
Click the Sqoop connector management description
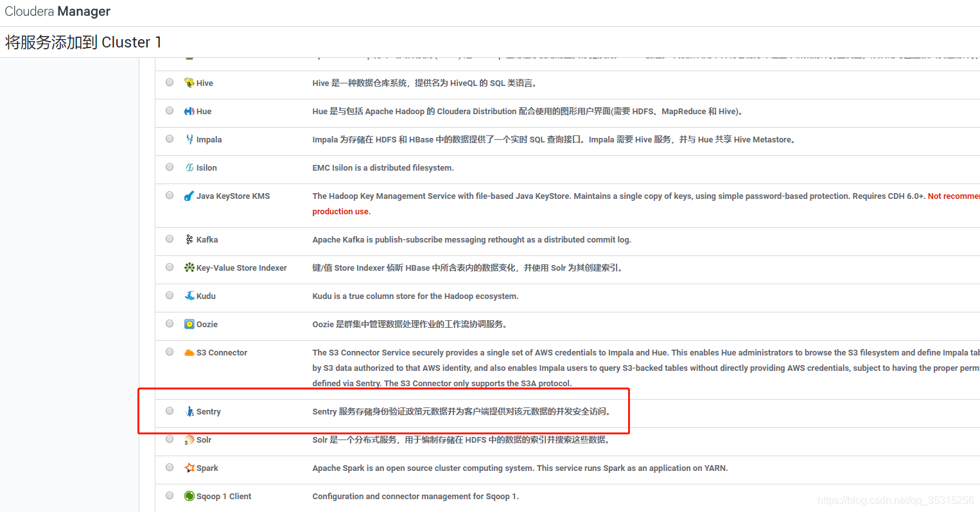click(416, 496)
